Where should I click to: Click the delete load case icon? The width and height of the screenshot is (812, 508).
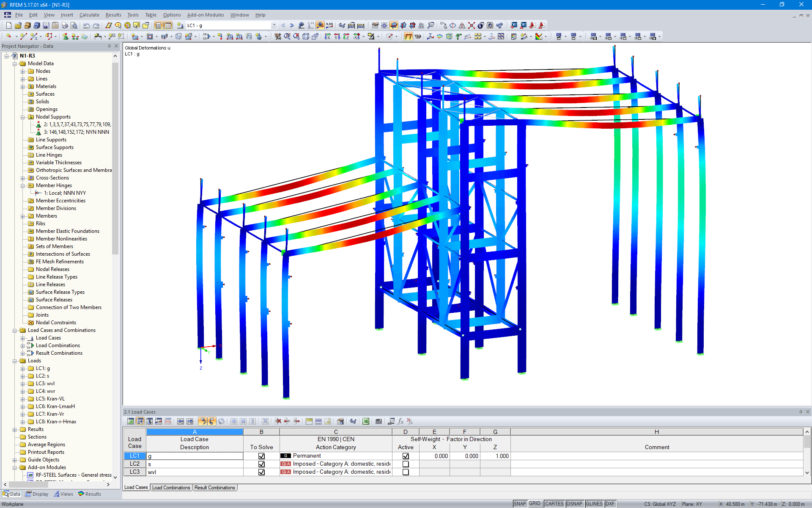click(x=278, y=421)
